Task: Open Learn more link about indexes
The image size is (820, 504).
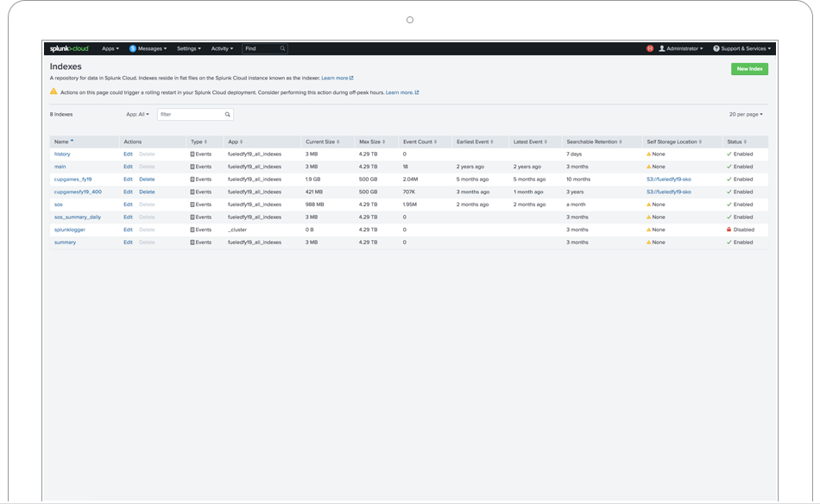Action: pyautogui.click(x=337, y=78)
